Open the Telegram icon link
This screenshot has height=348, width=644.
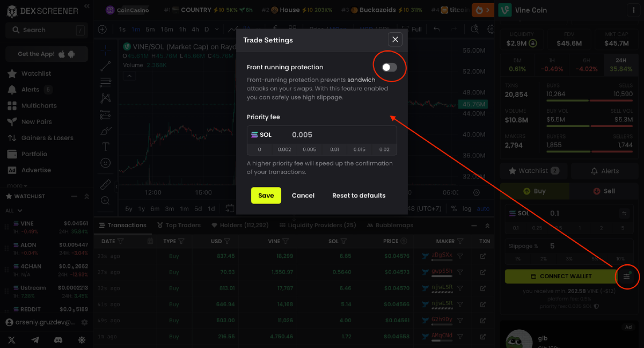pyautogui.click(x=35, y=340)
